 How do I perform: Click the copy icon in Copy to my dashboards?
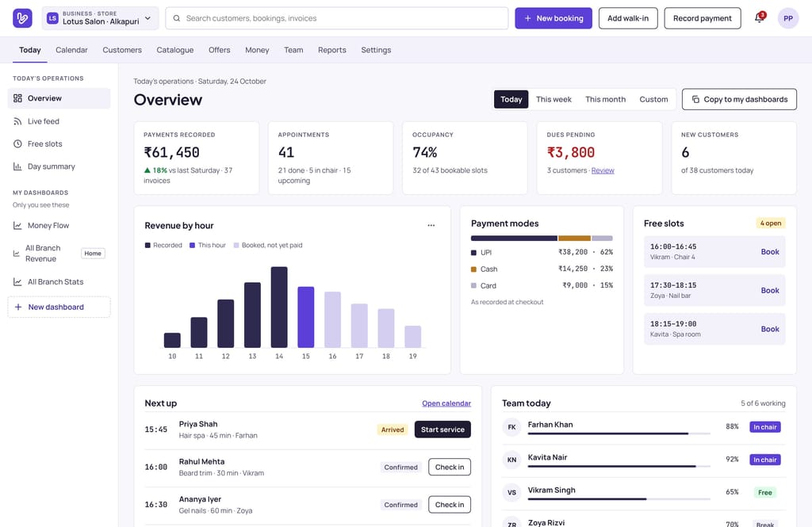coord(695,99)
